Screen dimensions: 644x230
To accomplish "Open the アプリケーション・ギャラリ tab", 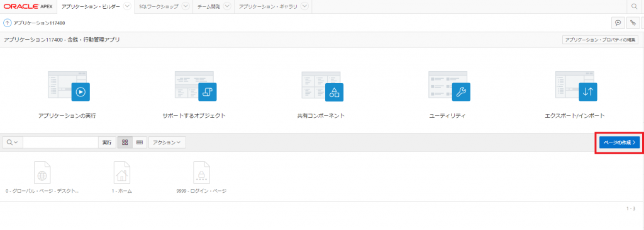I will (268, 6).
